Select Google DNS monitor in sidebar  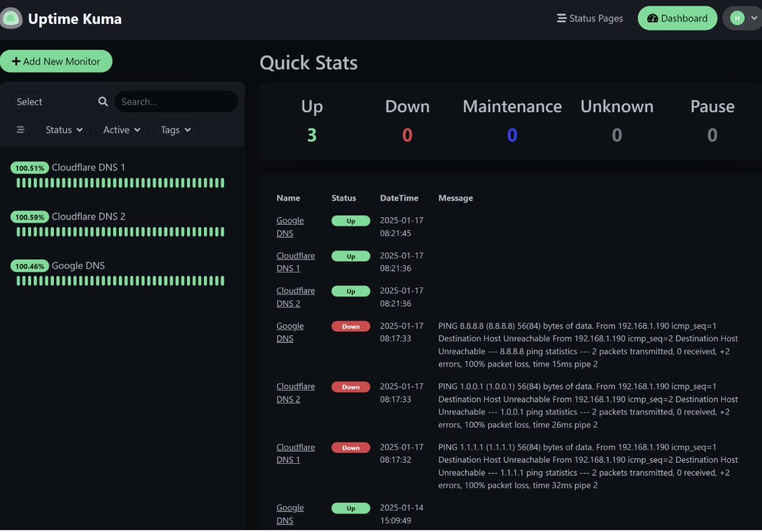click(79, 265)
